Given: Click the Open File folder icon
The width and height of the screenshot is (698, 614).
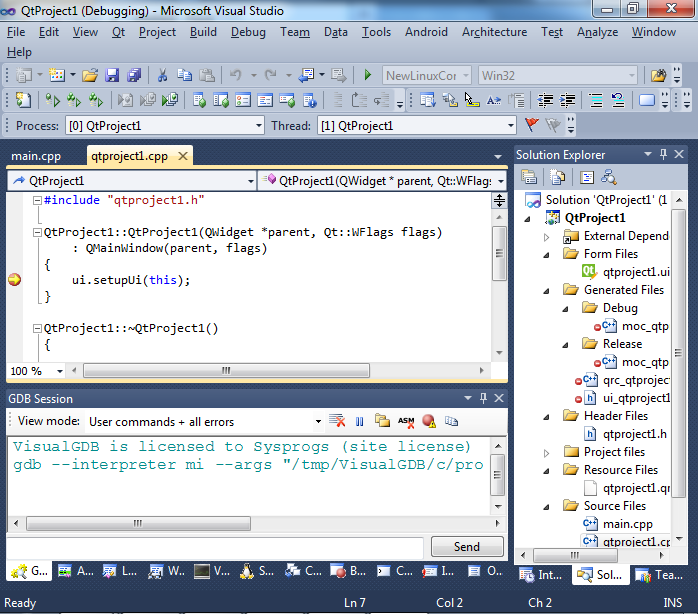Looking at the screenshot, I should (89, 75).
